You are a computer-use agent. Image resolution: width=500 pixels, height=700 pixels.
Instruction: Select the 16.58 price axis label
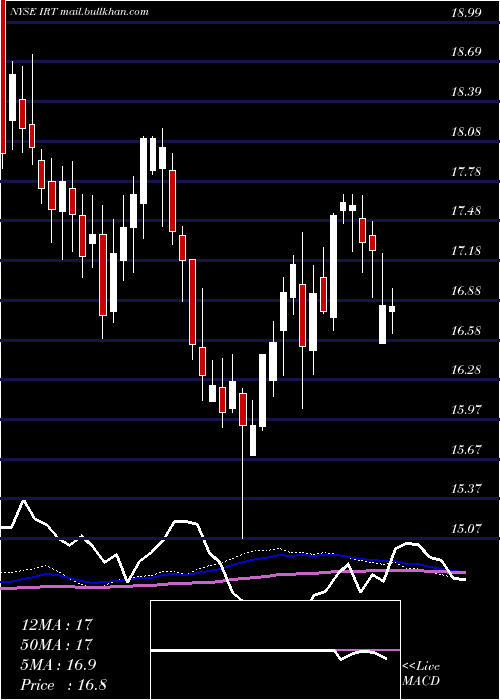(x=466, y=331)
